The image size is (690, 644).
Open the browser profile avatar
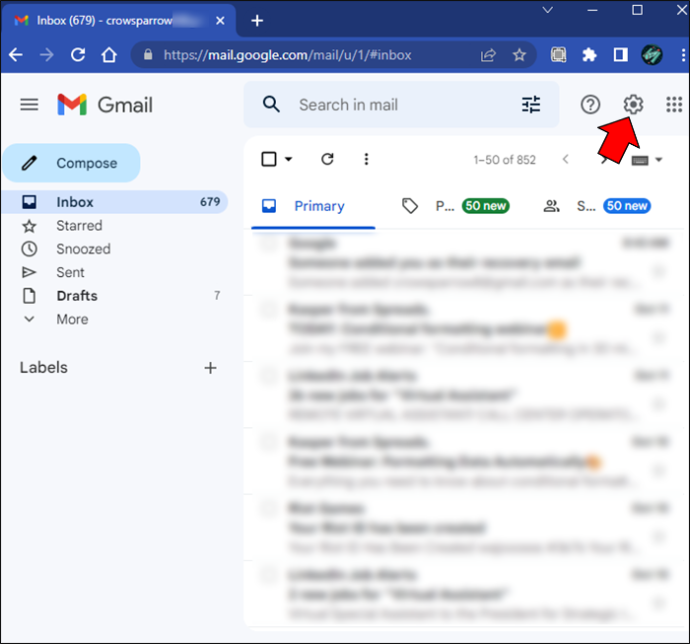click(652, 55)
